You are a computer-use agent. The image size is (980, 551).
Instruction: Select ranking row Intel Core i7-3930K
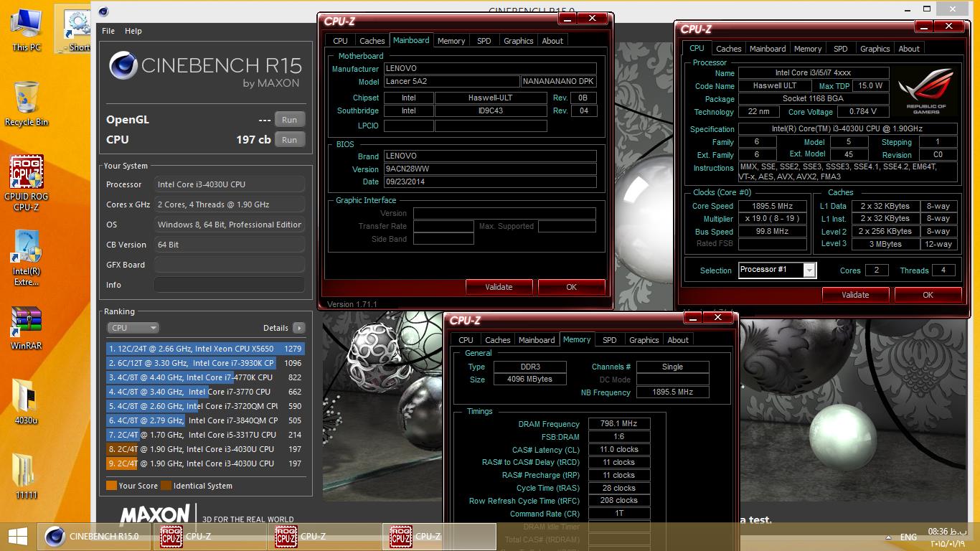(205, 363)
